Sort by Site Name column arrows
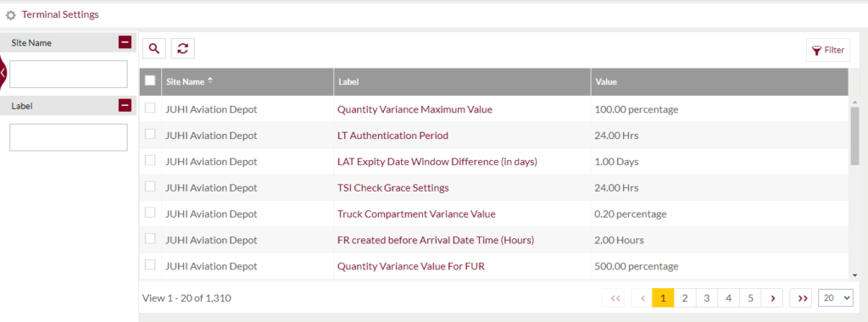The image size is (868, 322). click(210, 80)
